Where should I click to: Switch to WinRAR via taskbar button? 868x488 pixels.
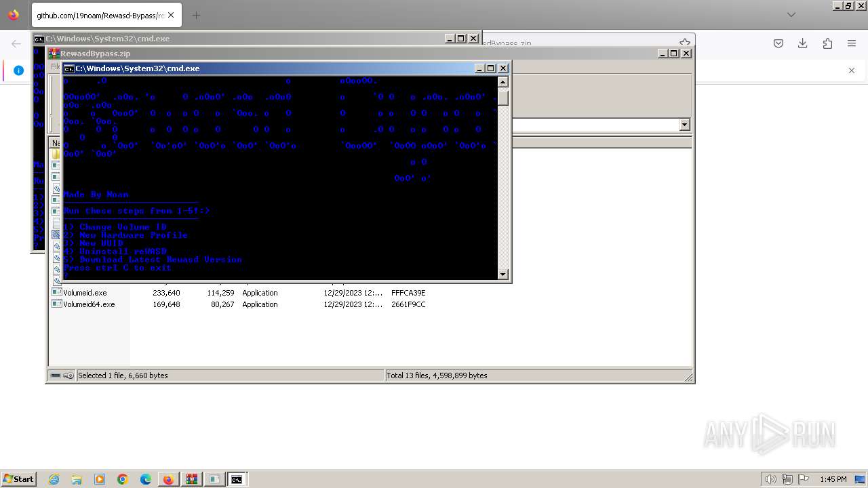191,479
